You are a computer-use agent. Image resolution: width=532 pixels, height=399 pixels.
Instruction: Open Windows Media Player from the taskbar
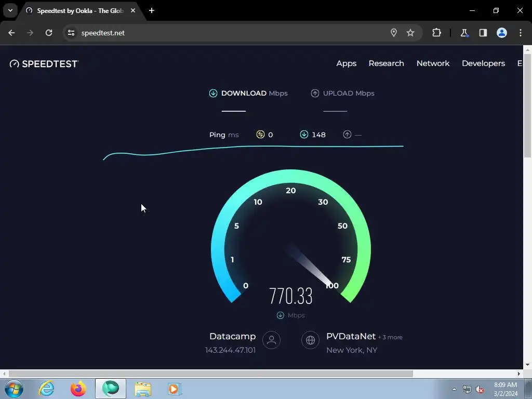click(175, 389)
